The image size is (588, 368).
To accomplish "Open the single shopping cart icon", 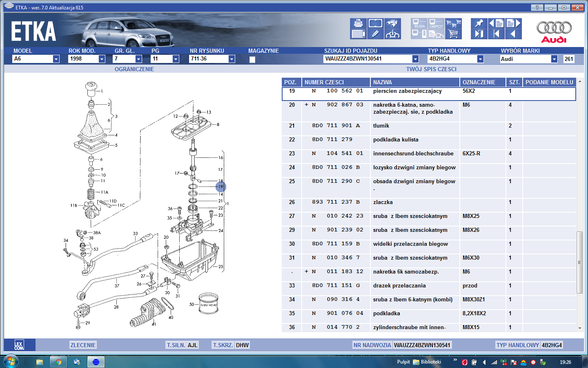I will [453, 34].
